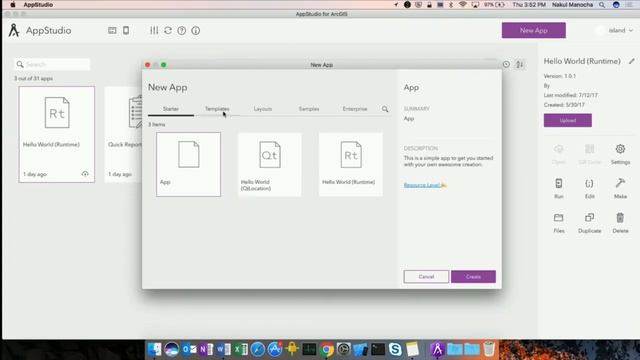The width and height of the screenshot is (640, 360).
Task: Click the Make hammer icon in the side panel
Action: click(x=620, y=183)
